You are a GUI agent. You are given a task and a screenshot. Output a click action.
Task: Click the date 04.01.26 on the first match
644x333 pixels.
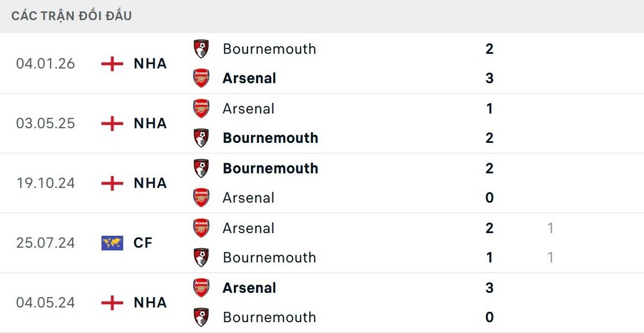click(x=46, y=63)
